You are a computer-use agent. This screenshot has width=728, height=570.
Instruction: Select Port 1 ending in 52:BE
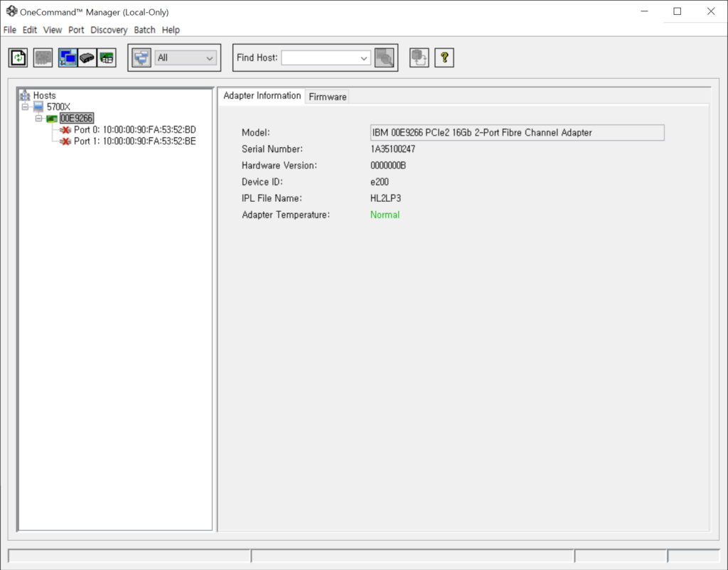[134, 141]
